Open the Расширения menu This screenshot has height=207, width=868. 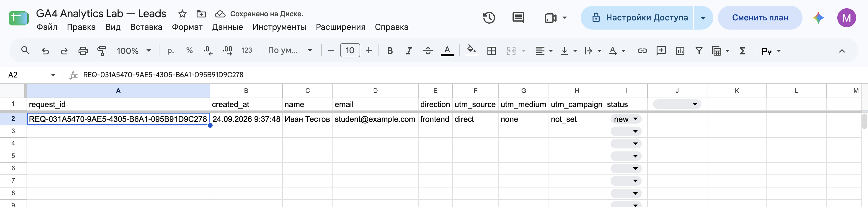(x=340, y=27)
